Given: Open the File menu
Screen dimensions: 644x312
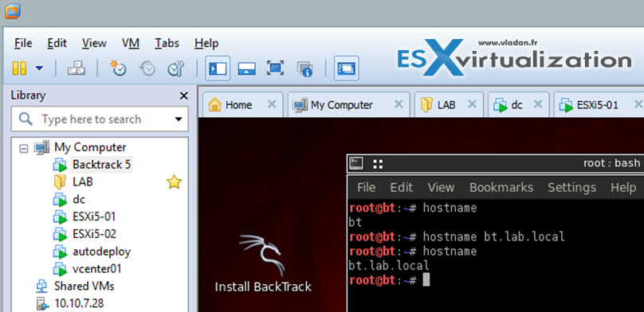Looking at the screenshot, I should (23, 43).
